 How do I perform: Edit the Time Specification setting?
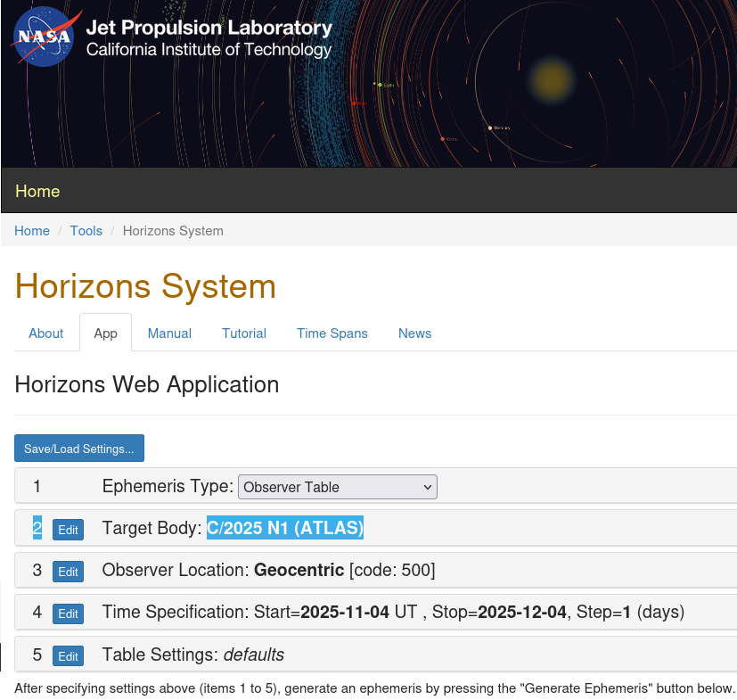pyautogui.click(x=68, y=614)
